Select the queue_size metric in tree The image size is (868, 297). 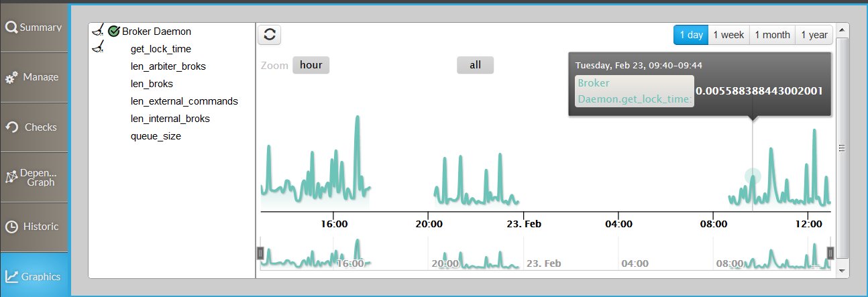156,136
